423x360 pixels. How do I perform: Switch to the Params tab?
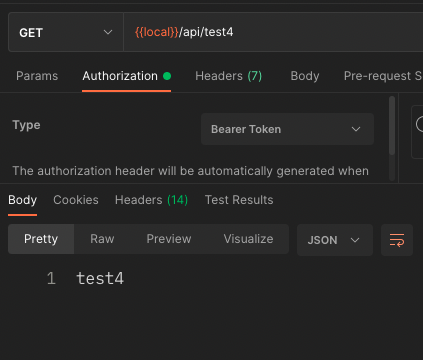click(37, 76)
